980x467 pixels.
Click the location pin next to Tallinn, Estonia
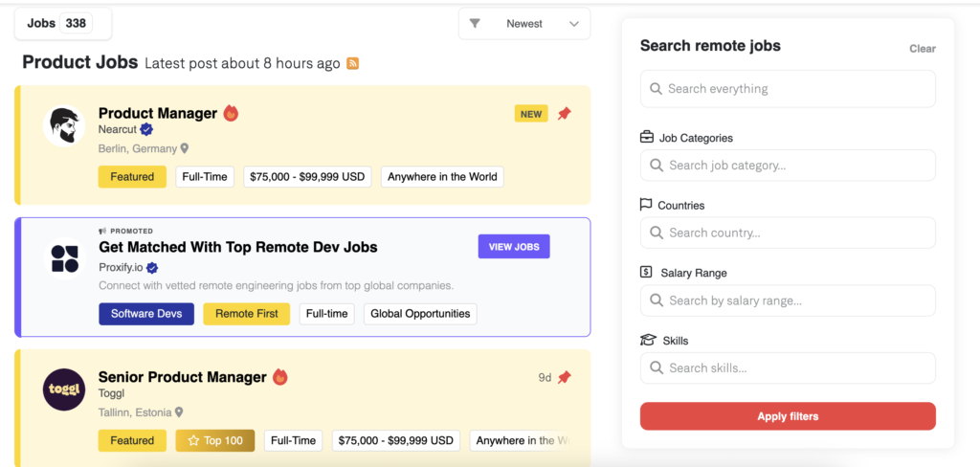point(179,412)
